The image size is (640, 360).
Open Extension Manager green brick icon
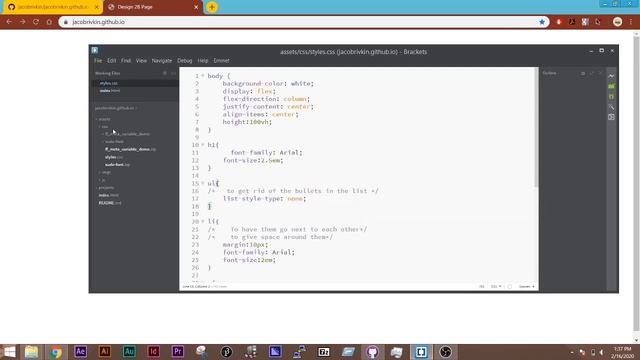click(611, 86)
